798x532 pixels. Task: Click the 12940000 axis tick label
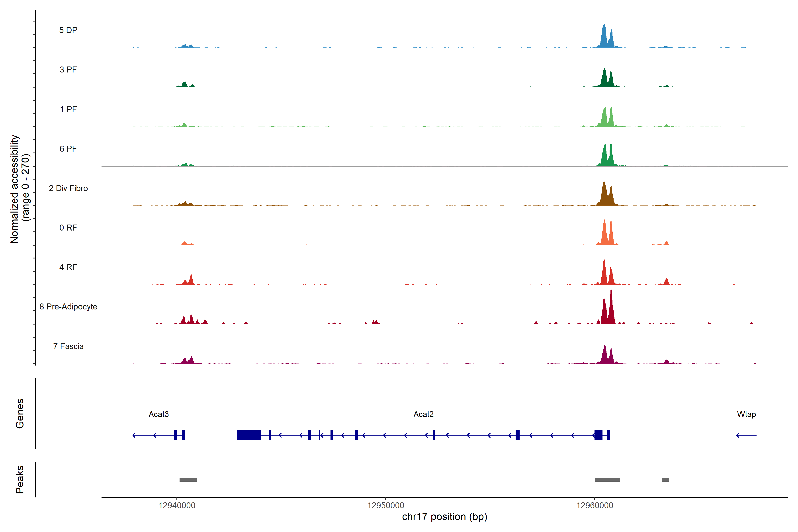click(x=177, y=506)
